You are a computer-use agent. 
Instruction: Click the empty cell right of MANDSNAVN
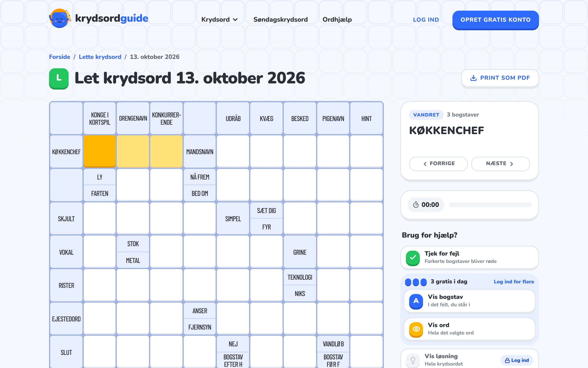click(x=233, y=151)
